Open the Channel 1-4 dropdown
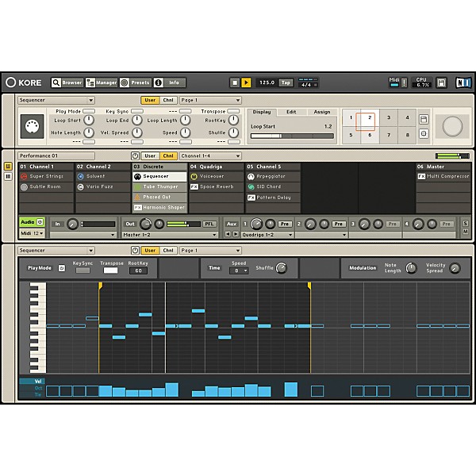476x476 pixels. [x=210, y=155]
